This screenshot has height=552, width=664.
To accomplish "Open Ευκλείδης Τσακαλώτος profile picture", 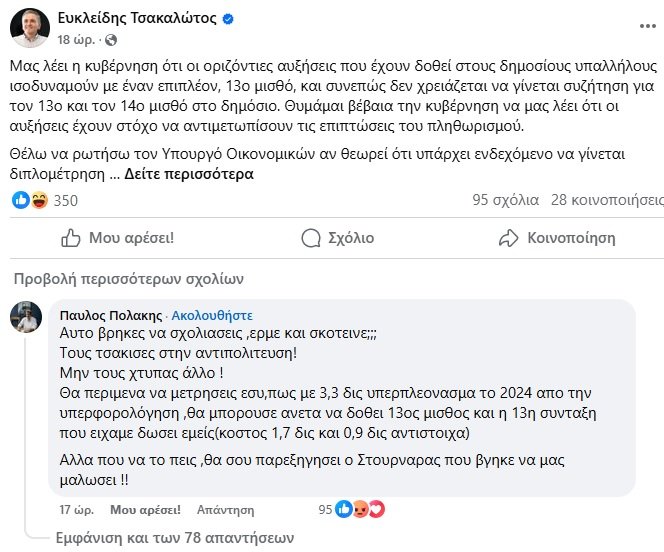I will point(30,28).
